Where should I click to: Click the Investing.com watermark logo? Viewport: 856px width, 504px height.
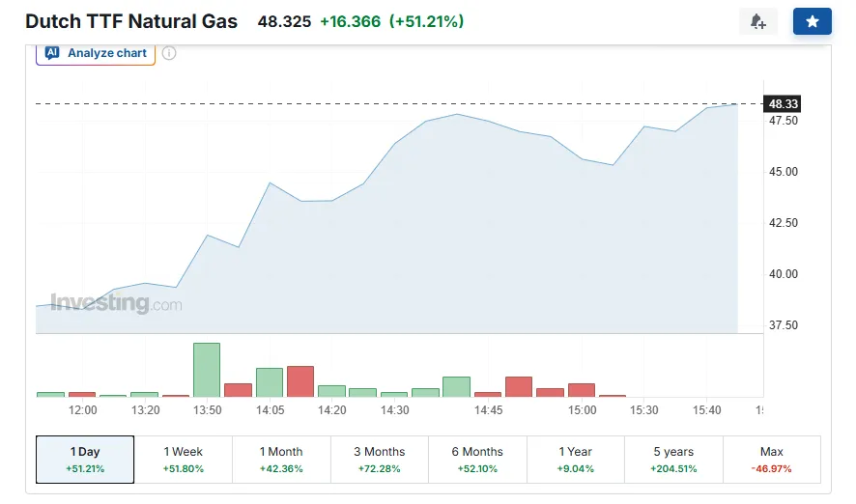[115, 304]
